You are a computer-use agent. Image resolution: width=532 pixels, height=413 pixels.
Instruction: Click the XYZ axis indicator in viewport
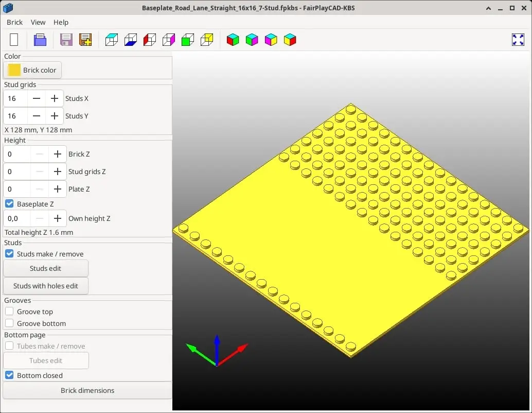(217, 351)
